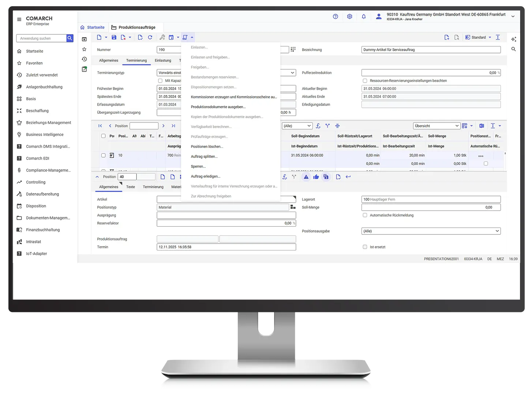The width and height of the screenshot is (532, 395).
Task: Click the Save icon in the toolbar
Action: pos(114,37)
